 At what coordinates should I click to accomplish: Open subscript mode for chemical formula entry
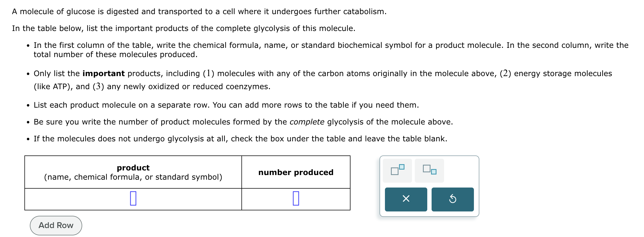coord(429,170)
